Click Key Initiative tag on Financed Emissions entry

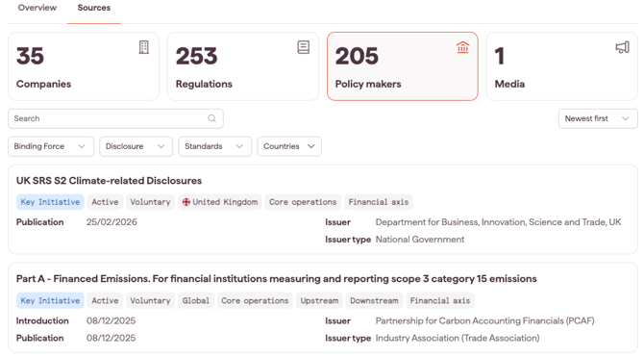50,300
